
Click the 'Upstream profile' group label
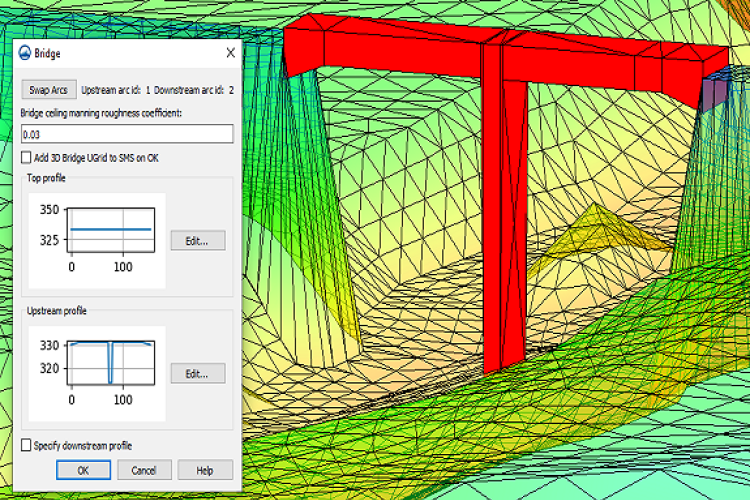(56, 311)
